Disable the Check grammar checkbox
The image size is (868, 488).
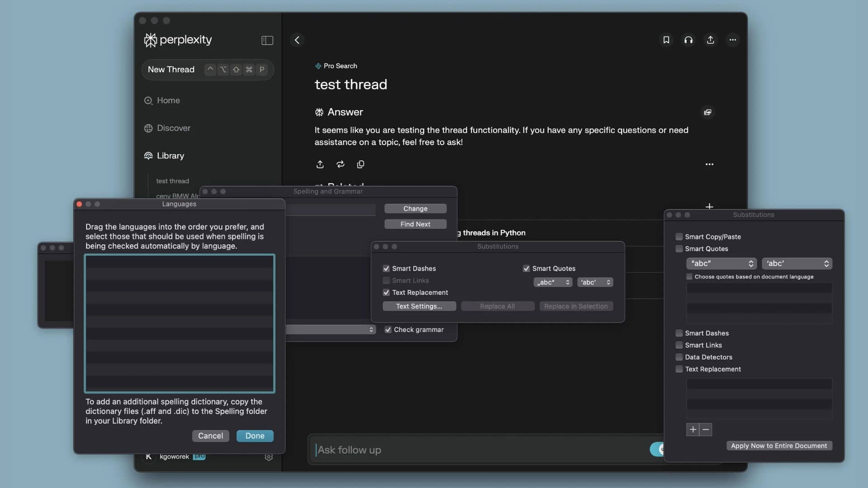388,329
